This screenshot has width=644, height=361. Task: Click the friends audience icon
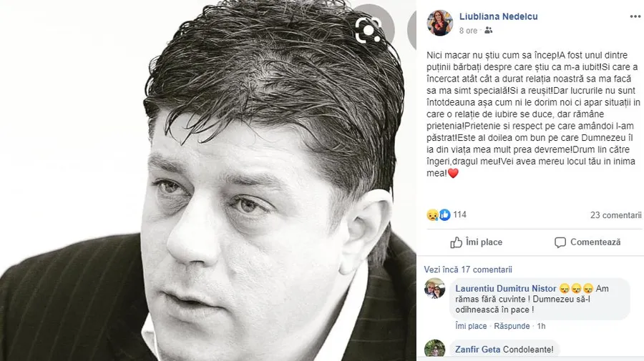coord(488,30)
